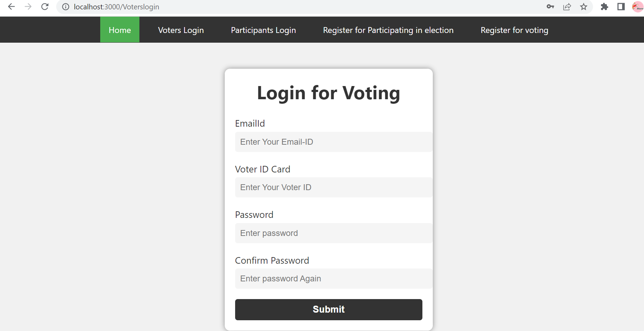
Task: Open saved passwords with the key icon
Action: point(550,7)
